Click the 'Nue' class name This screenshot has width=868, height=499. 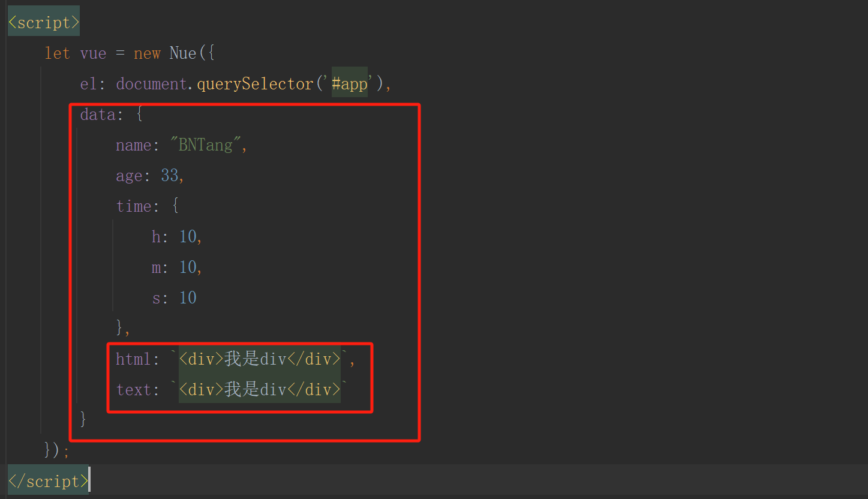coord(183,53)
